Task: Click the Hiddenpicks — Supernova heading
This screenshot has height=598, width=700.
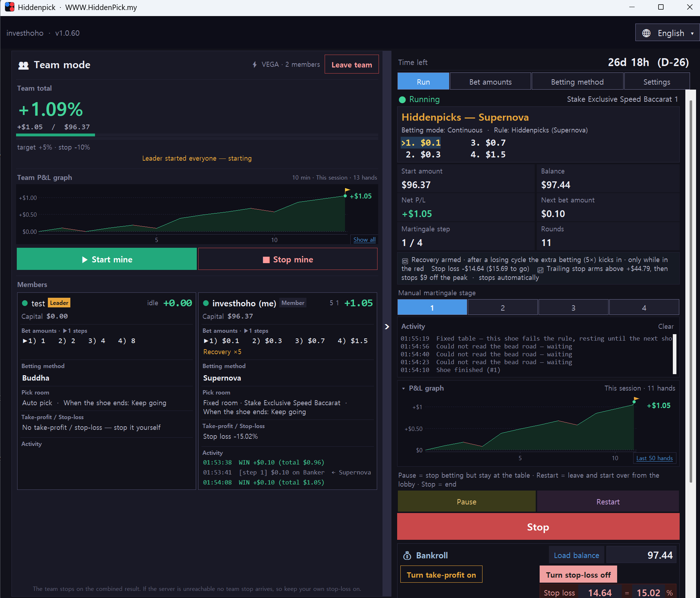Action: [465, 117]
